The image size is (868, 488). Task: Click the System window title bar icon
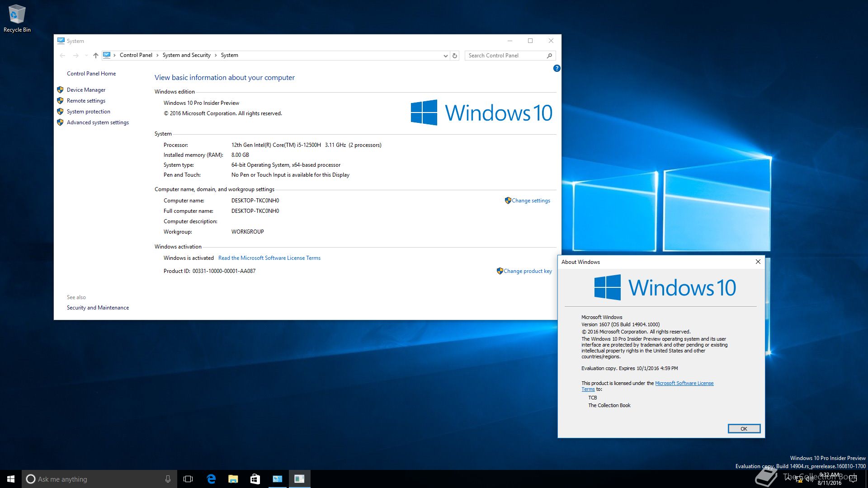[x=61, y=41]
